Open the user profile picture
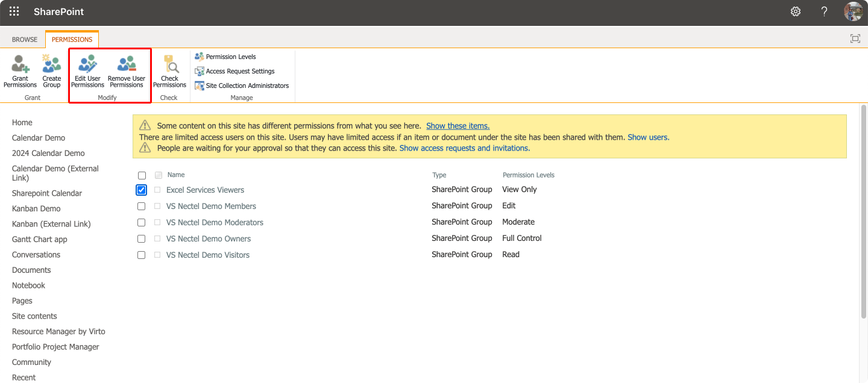868x383 pixels. pyautogui.click(x=853, y=11)
